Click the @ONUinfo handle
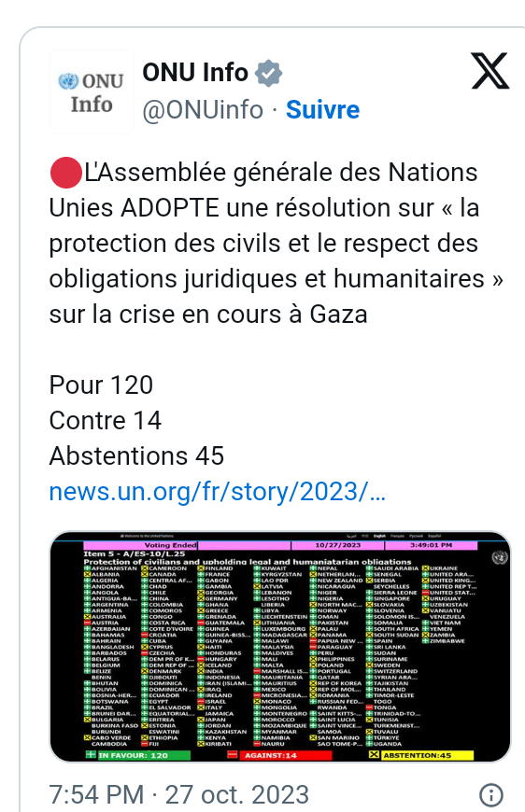 point(203,110)
